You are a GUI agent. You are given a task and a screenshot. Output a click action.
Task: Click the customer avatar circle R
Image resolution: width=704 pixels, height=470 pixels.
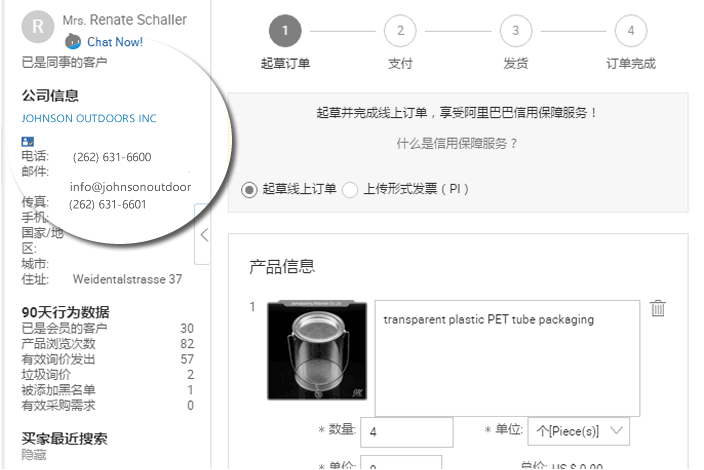[x=38, y=27]
